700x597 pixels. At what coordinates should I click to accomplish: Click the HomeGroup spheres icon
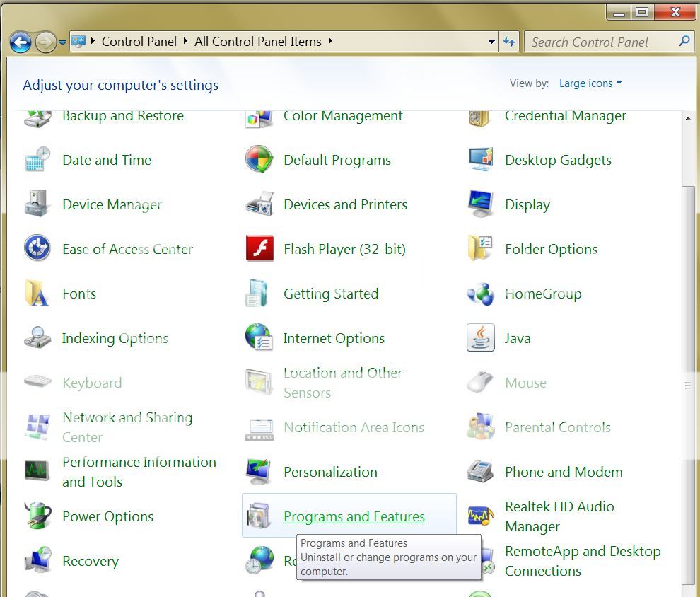click(x=480, y=294)
